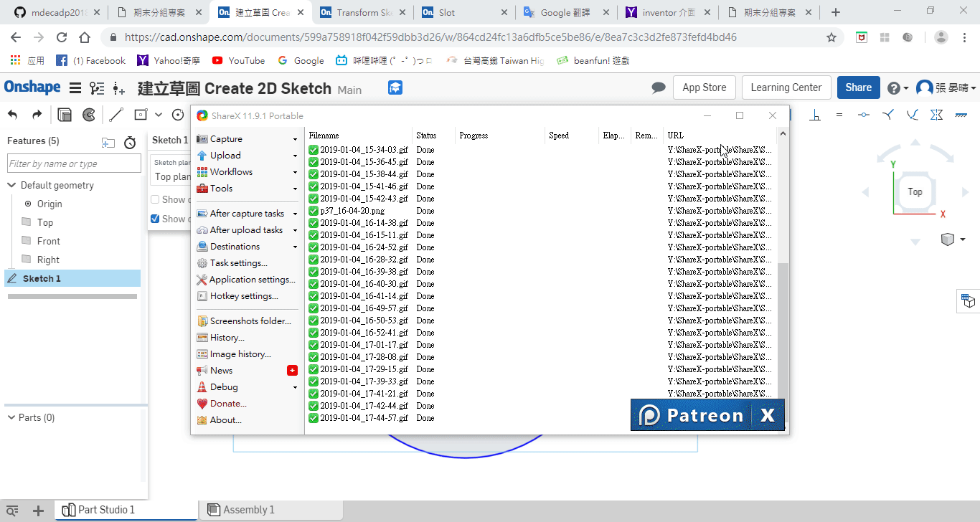980x522 pixels.
Task: Select the Front plane feature
Action: (48, 241)
